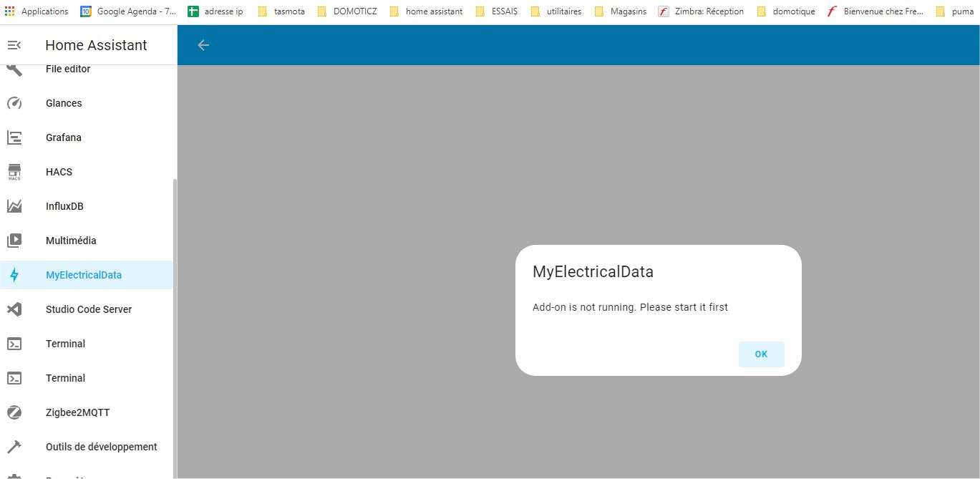This screenshot has height=479, width=980.
Task: Go back using the header arrow
Action: tap(203, 45)
